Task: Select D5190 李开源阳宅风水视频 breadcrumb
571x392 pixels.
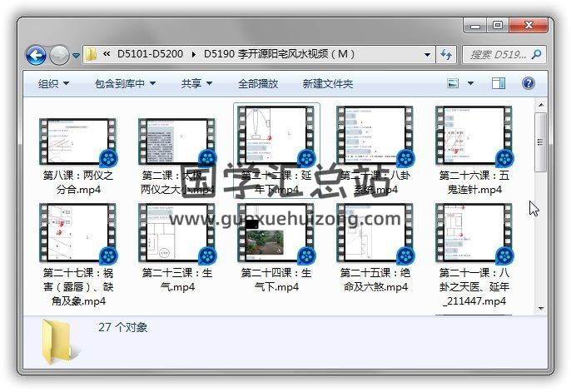Action: 279,54
